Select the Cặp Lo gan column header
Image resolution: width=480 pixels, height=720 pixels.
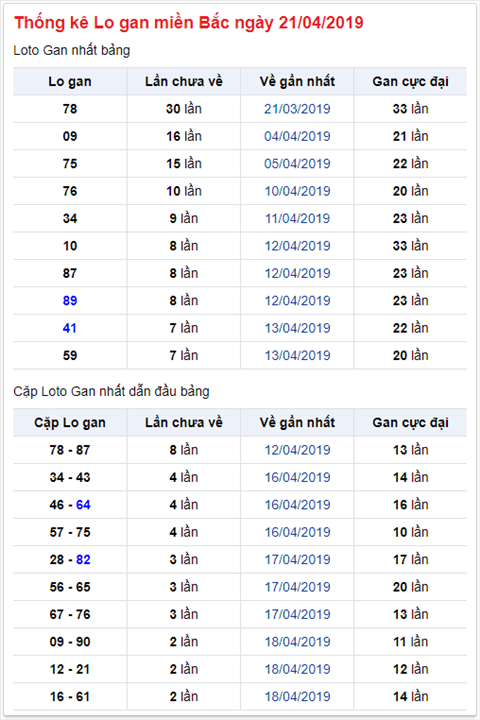pos(70,423)
